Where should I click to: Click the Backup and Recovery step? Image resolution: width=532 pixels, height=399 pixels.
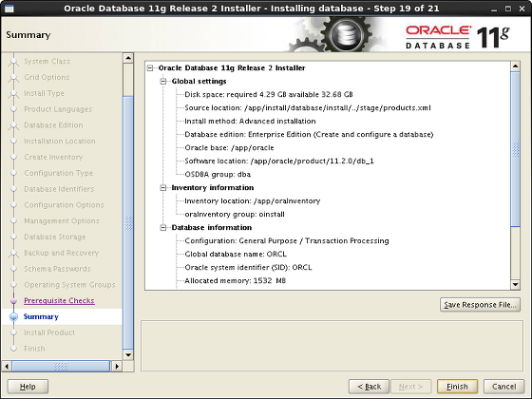[62, 253]
